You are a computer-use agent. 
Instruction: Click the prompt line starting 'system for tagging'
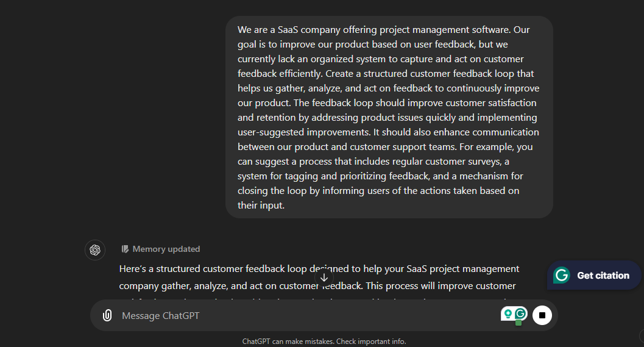pos(380,176)
